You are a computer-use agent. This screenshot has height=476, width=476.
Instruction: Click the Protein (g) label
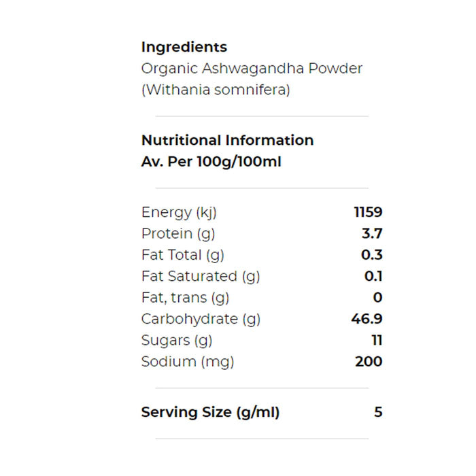point(177,234)
